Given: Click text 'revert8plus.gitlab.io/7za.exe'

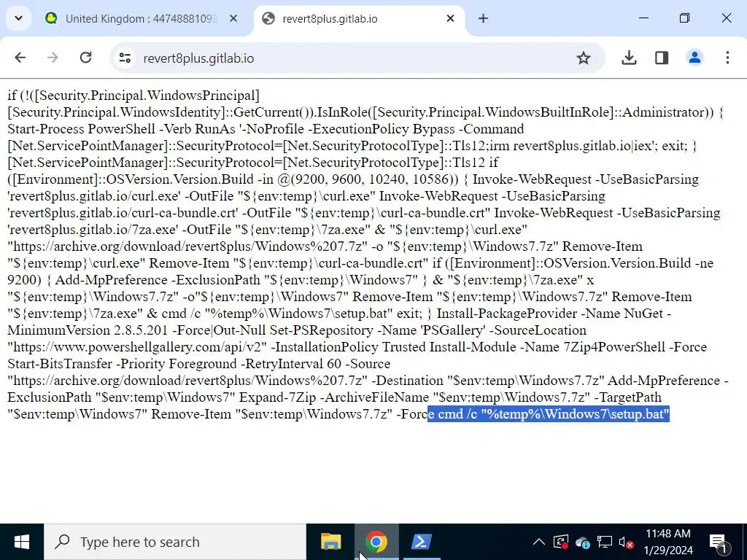Looking at the screenshot, I should [x=93, y=230].
